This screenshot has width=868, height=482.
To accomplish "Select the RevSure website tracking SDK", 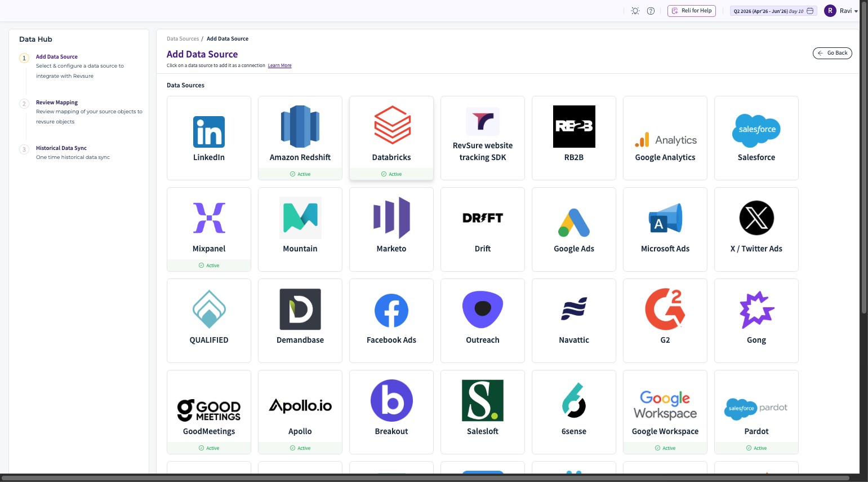I will (483, 138).
